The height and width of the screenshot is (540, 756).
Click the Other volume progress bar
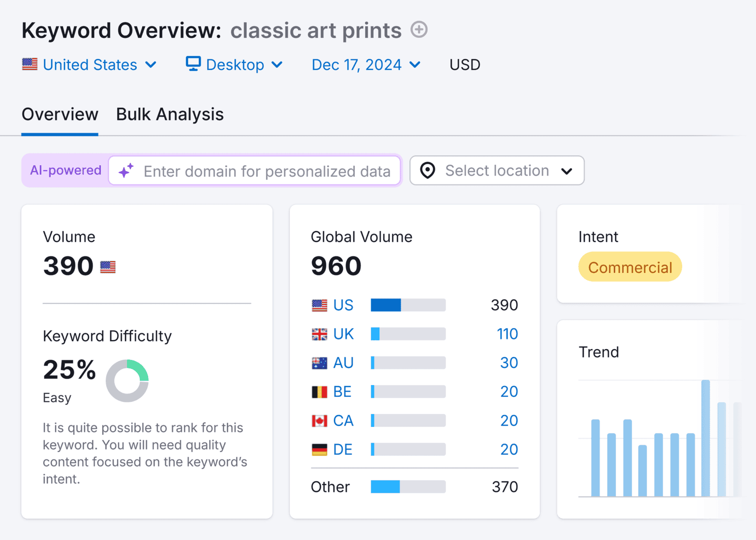coord(408,486)
